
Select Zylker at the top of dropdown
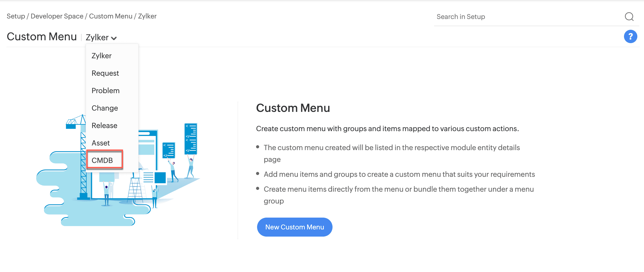[102, 56]
